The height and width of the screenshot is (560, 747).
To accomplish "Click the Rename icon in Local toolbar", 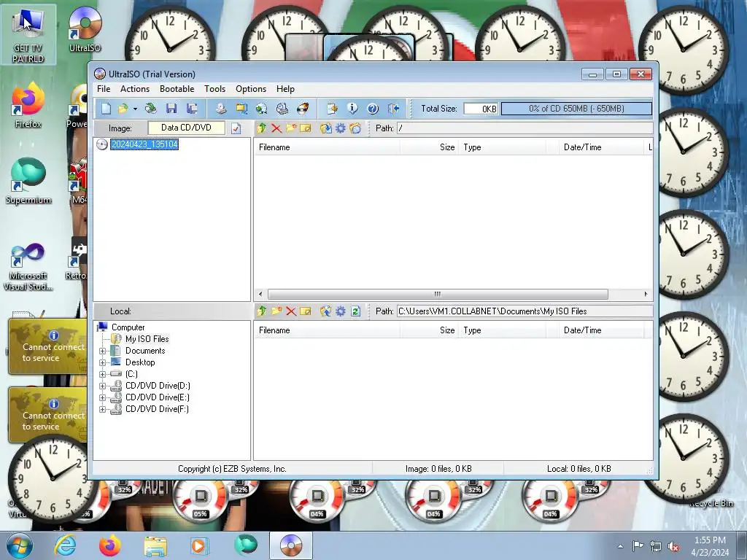I will (x=306, y=311).
